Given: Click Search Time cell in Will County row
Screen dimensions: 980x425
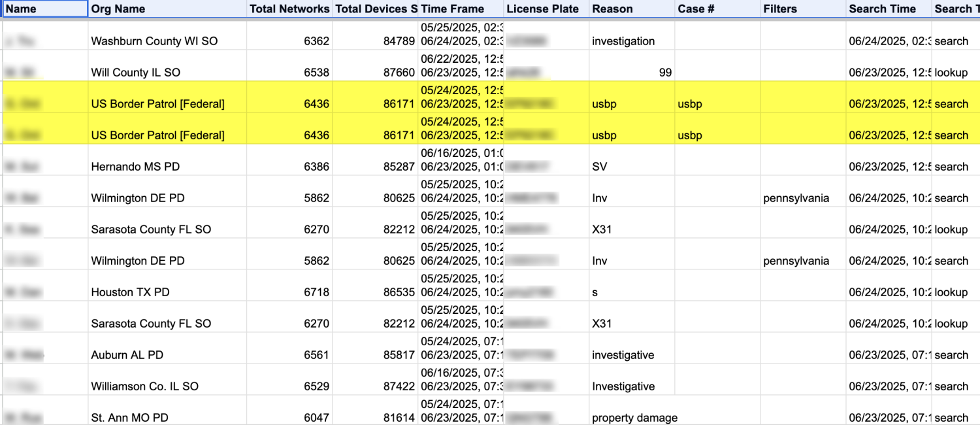Looking at the screenshot, I should pyautogui.click(x=889, y=66).
